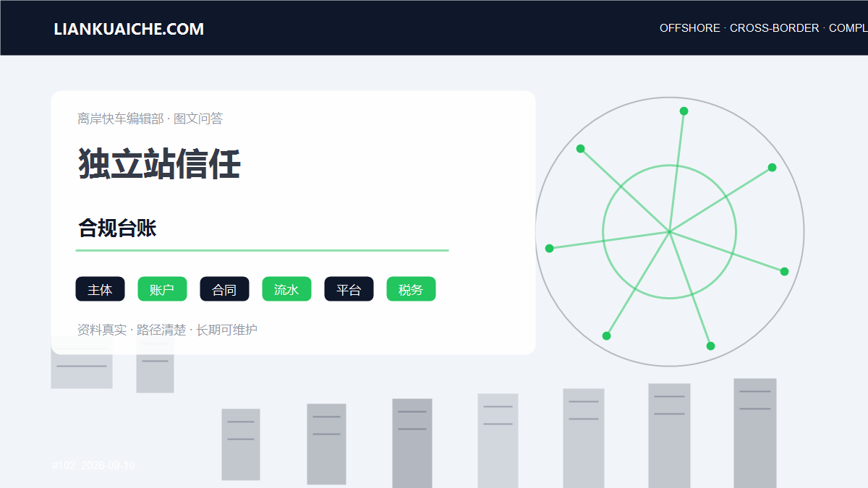Viewport: 868px width, 488px height.
Task: Click the green underline below 合规台账
Action: (x=262, y=250)
